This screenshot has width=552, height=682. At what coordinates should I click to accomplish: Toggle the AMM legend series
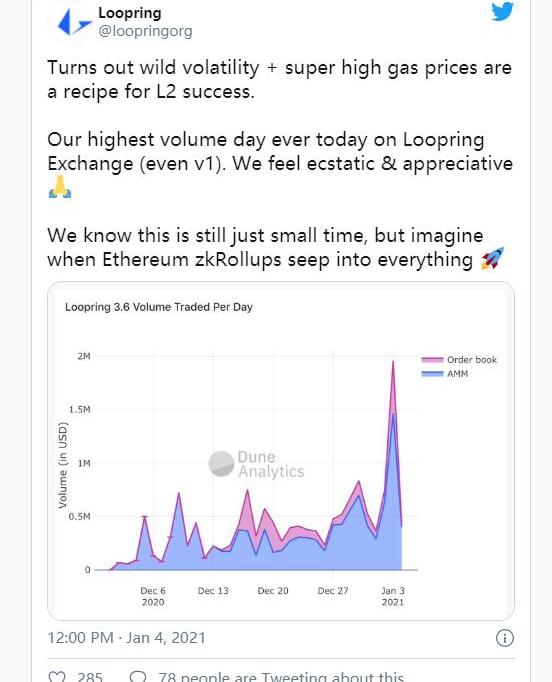pyautogui.click(x=445, y=374)
